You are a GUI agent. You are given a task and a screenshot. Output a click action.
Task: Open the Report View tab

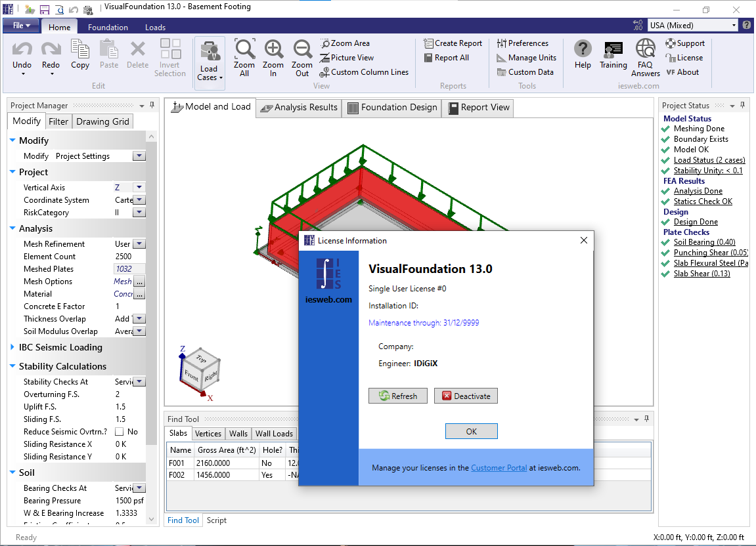478,108
